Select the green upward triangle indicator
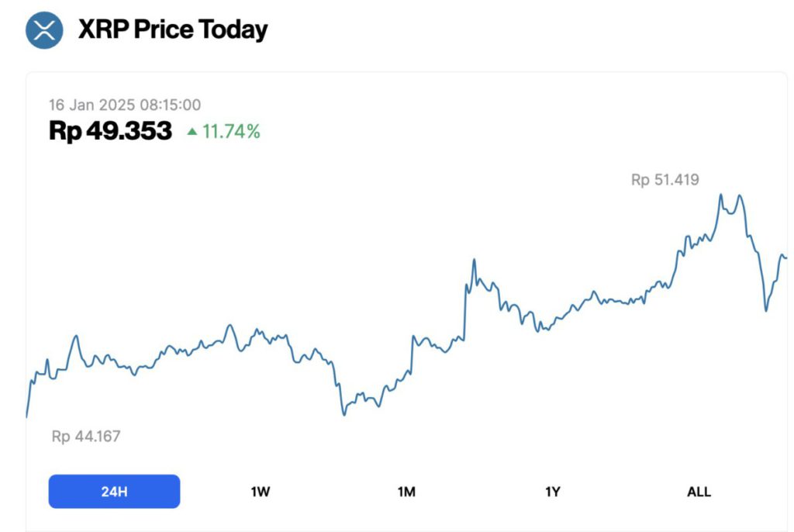Viewport: 794px width, 532px height. coord(194,132)
